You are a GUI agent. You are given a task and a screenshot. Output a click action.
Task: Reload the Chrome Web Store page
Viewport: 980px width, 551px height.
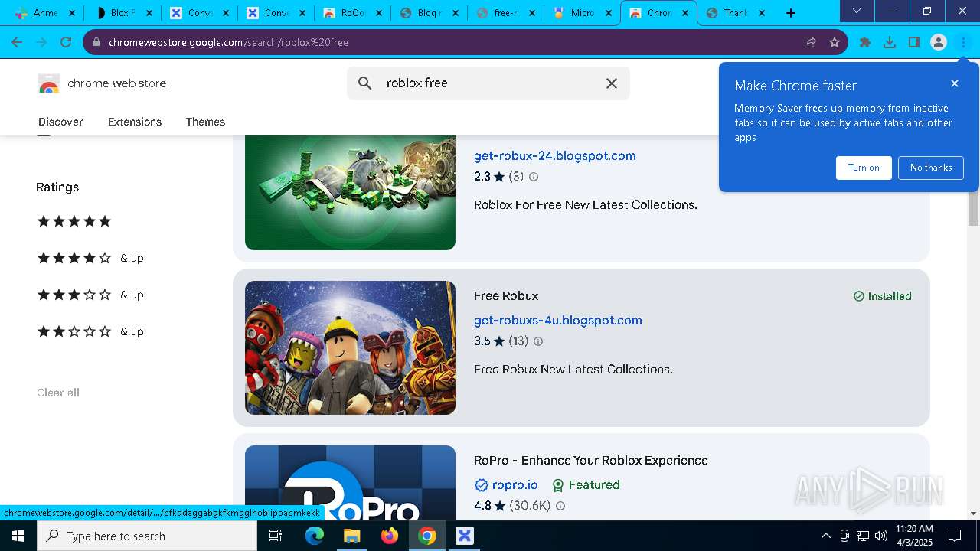pyautogui.click(x=66, y=42)
